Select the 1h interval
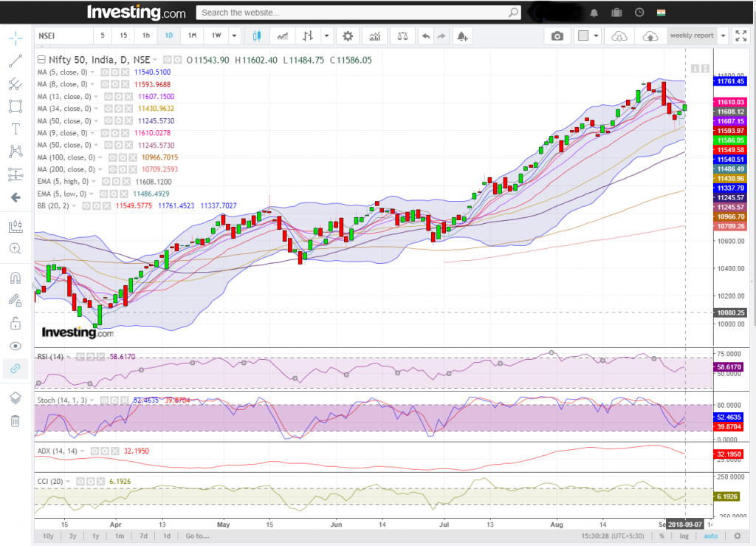Image resolution: width=756 pixels, height=546 pixels. tap(146, 35)
